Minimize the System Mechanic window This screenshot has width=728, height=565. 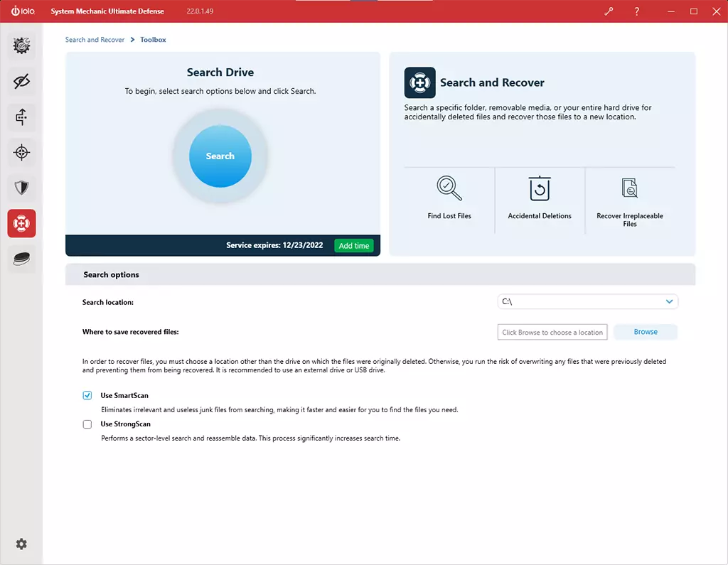pos(671,11)
